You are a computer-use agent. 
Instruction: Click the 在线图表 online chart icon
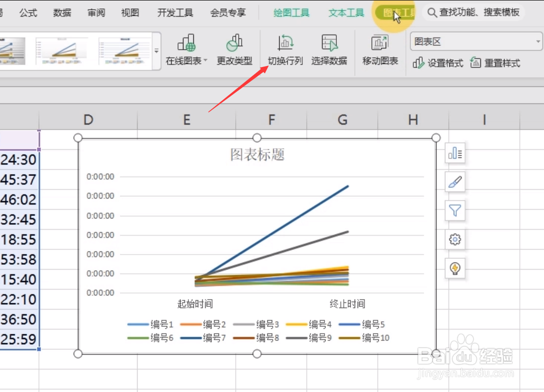tap(186, 43)
